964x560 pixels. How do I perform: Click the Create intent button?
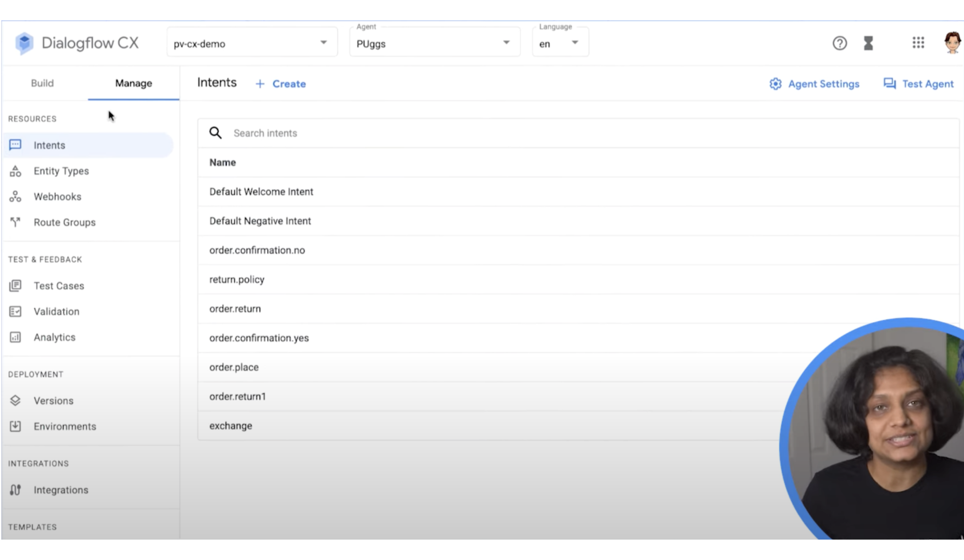tap(281, 84)
